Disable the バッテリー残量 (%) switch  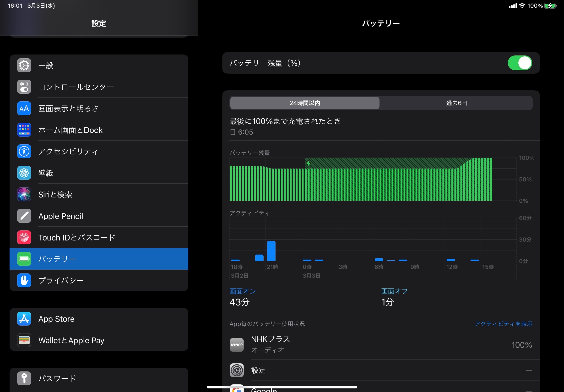point(520,63)
